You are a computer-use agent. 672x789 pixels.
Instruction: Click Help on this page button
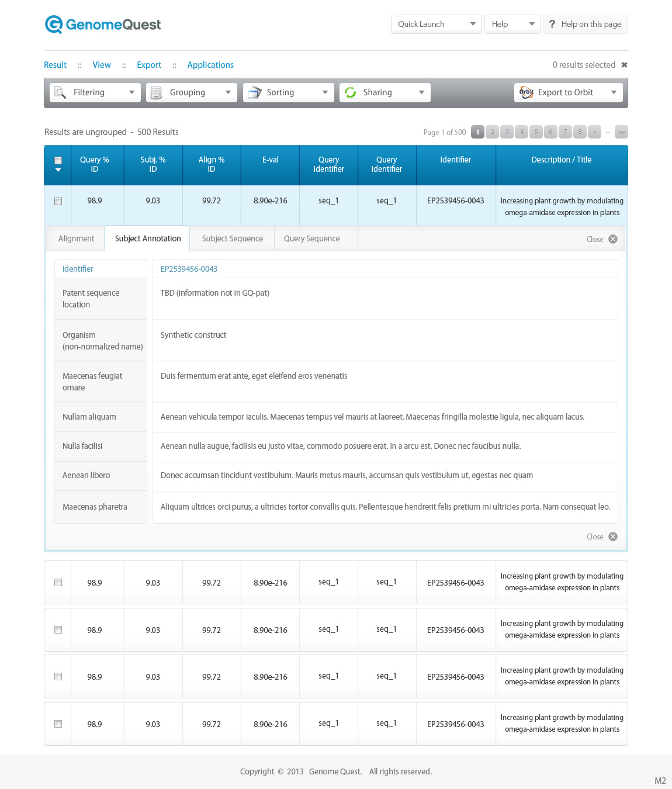pos(586,24)
